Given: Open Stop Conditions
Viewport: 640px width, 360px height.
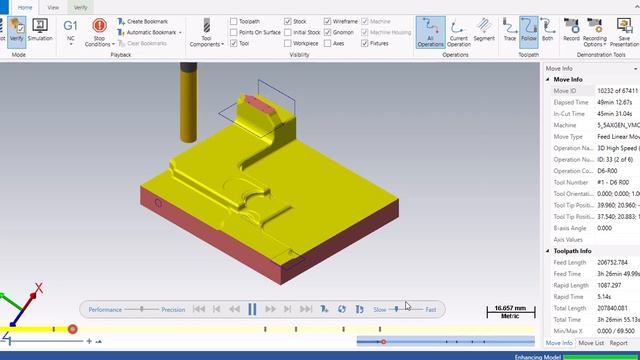Looking at the screenshot, I should coord(99,32).
